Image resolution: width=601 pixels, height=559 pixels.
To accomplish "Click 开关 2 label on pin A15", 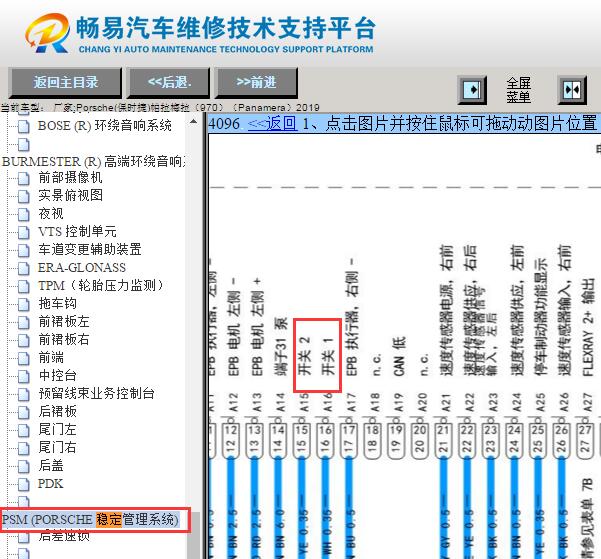I will click(x=305, y=356).
